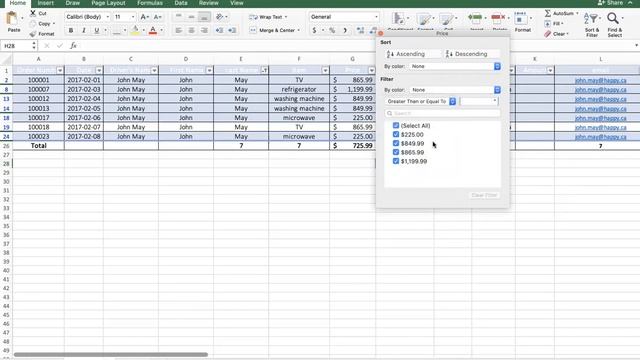640x360 pixels.
Task: Click the Copy icon
Action: (33, 24)
